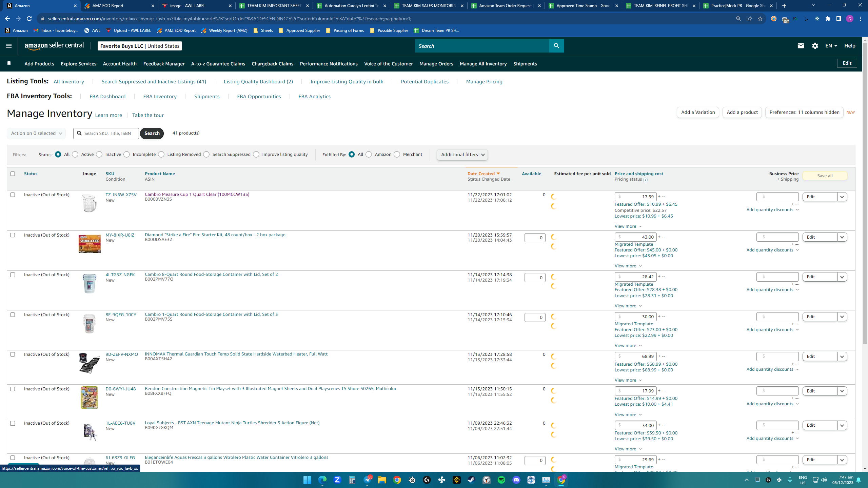This screenshot has height=488, width=868.
Task: Open Microsoft Edge from the taskbar
Action: point(322,480)
